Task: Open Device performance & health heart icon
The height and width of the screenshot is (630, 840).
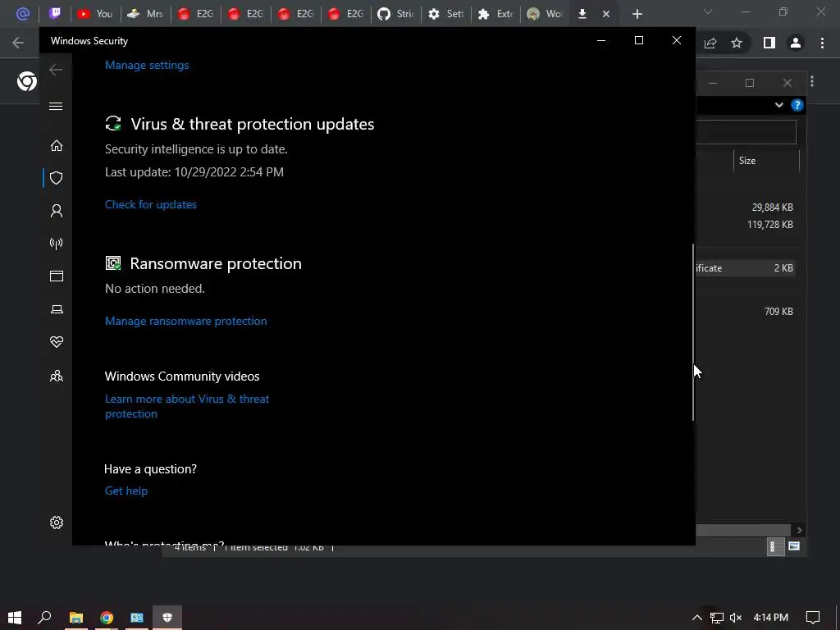Action: coord(57,342)
